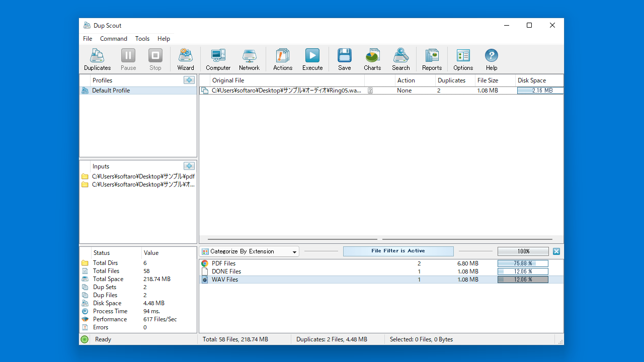Click the 2.16 MB disk space bar

pyautogui.click(x=540, y=90)
